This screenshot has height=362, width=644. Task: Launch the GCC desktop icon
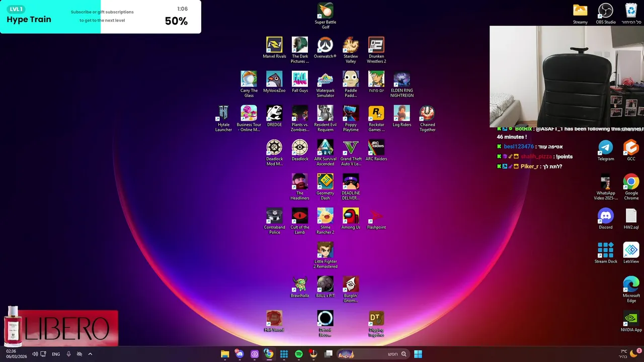[631, 150]
